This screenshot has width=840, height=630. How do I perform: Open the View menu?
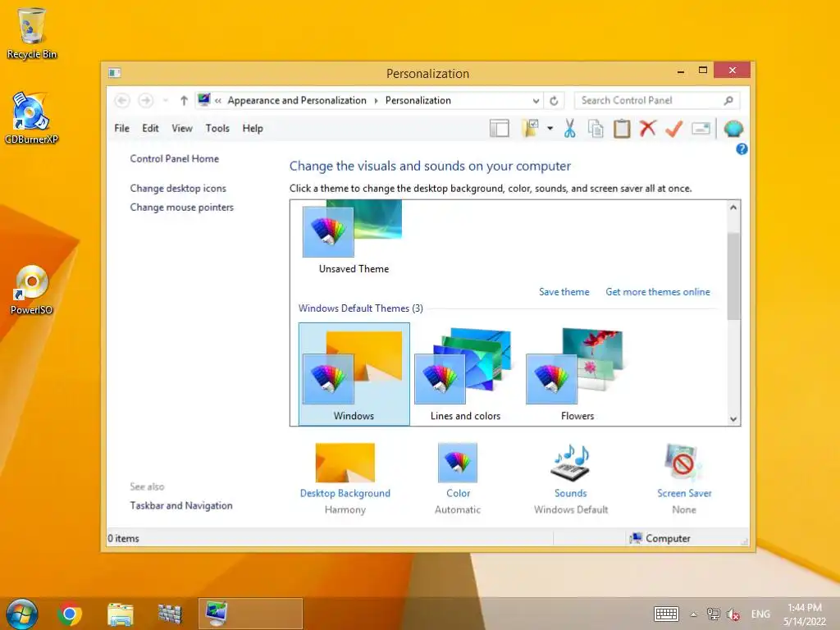[181, 129]
